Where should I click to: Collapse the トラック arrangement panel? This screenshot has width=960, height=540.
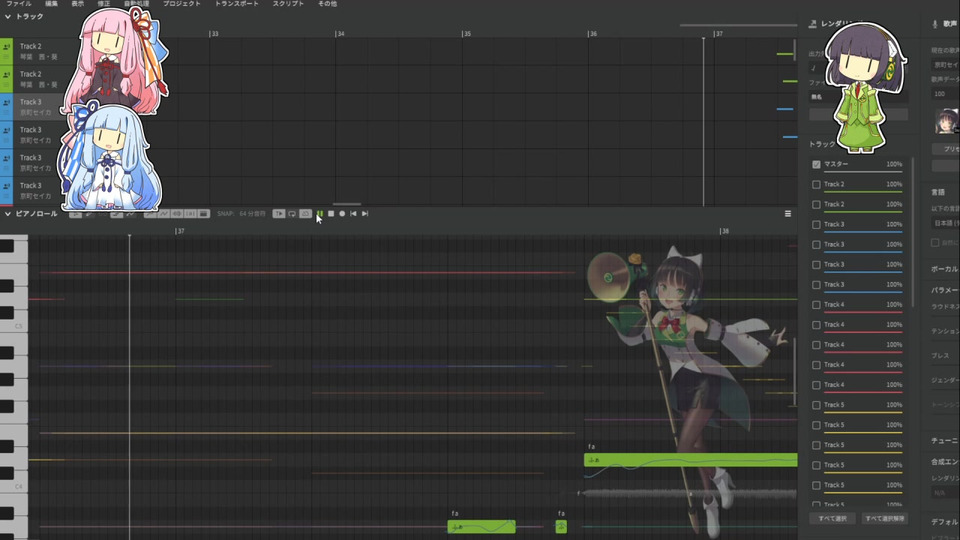click(7, 17)
